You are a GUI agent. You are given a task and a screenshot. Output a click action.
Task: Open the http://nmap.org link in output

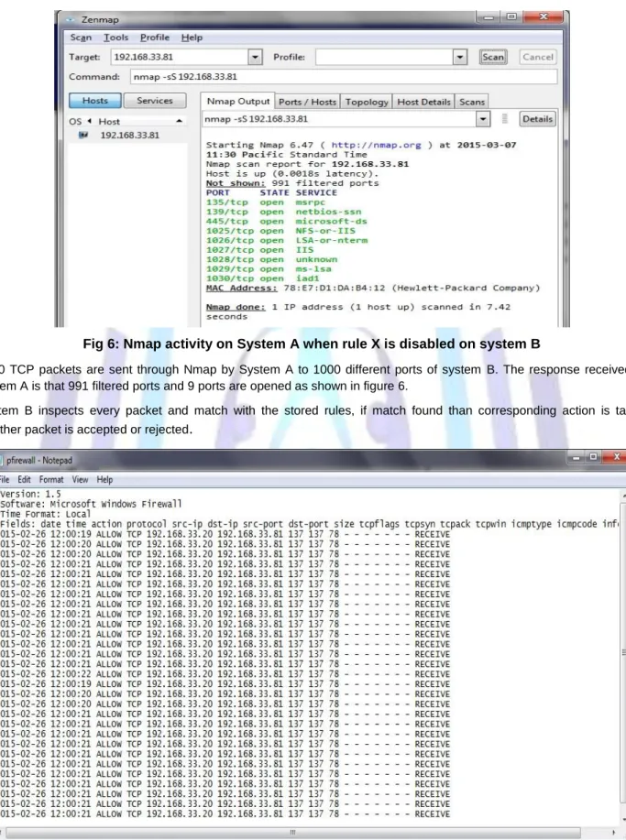click(377, 145)
